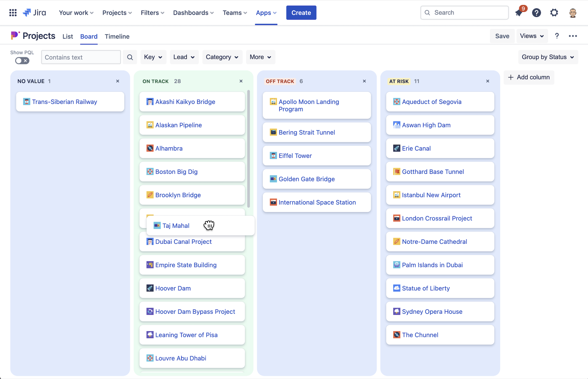Close the OFF TRACK column
Screen dimensions: 588x379
364,81
